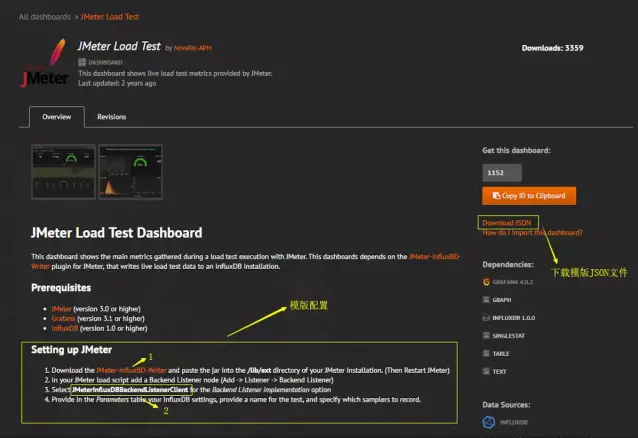Click the Grafana logo icon in Dependencies
Screen dimensions: 638x438
pyautogui.click(x=486, y=282)
